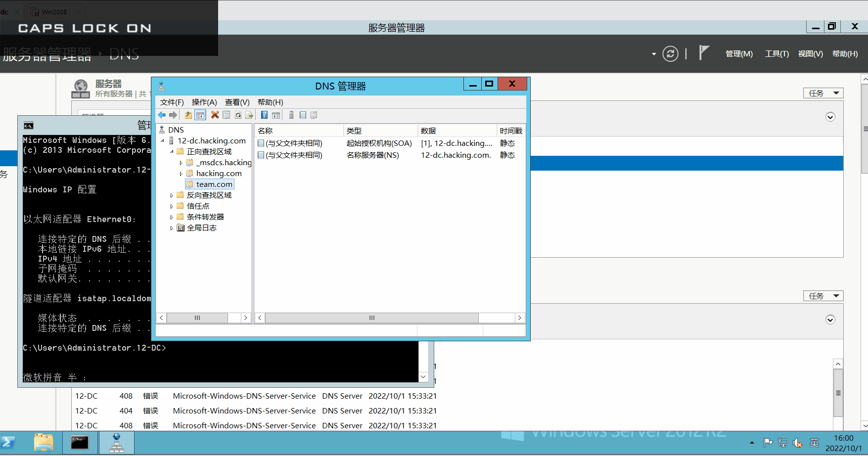The height and width of the screenshot is (456, 868).
Task: Click the command prompt scroll down arrow
Action: point(423,377)
